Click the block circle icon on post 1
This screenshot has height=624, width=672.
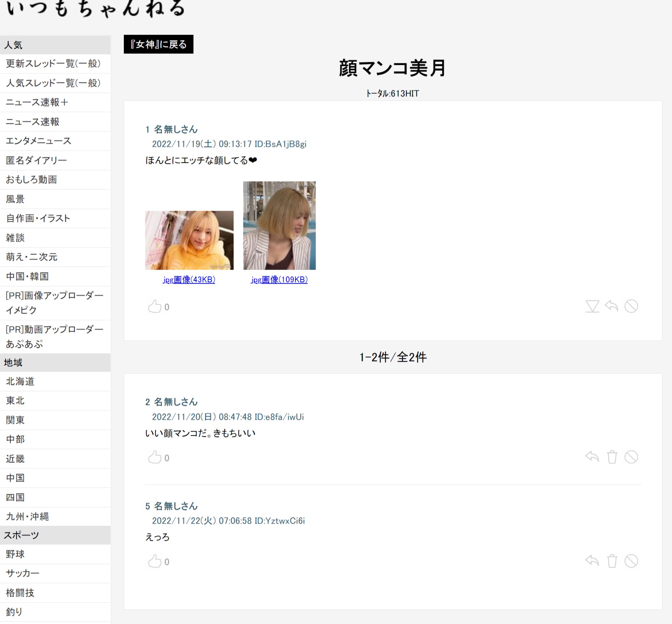[x=631, y=306]
